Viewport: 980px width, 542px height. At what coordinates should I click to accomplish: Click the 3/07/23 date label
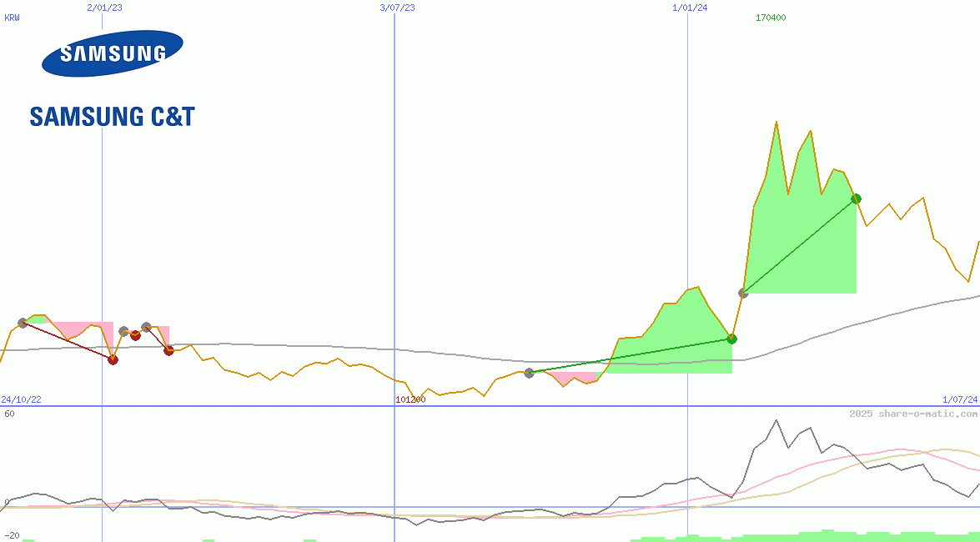coord(397,8)
